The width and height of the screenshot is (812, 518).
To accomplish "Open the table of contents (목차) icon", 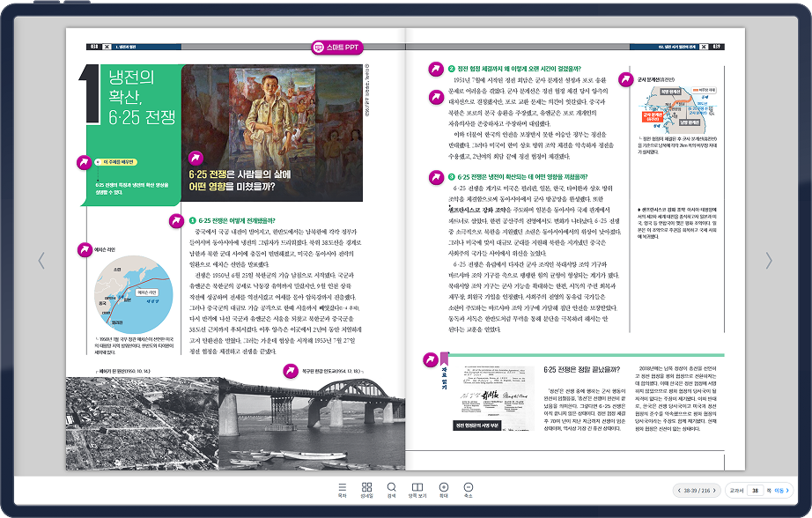I will click(x=342, y=490).
